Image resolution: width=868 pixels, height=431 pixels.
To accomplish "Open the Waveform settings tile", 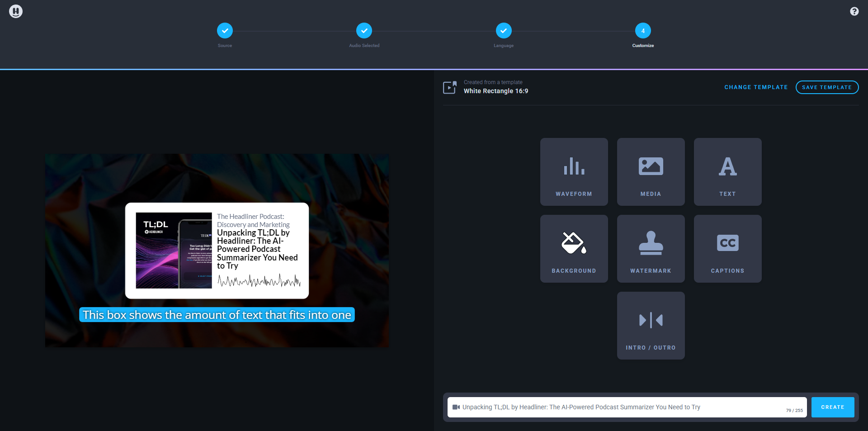I will 574,172.
